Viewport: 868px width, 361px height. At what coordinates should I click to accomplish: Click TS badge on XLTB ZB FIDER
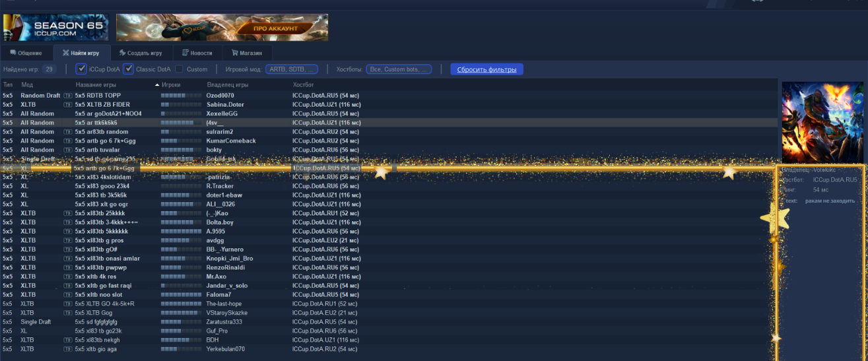pyautogui.click(x=68, y=105)
